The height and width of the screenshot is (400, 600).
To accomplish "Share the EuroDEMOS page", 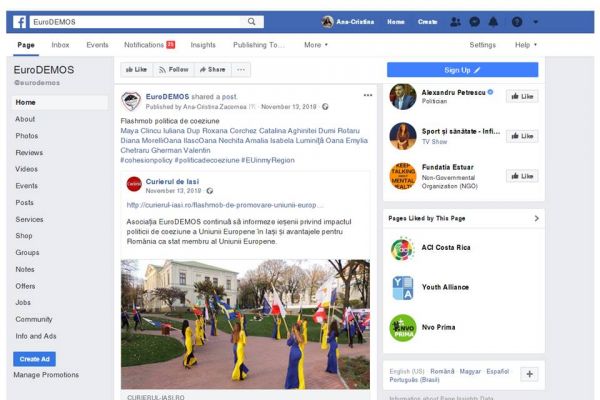I will (x=213, y=70).
